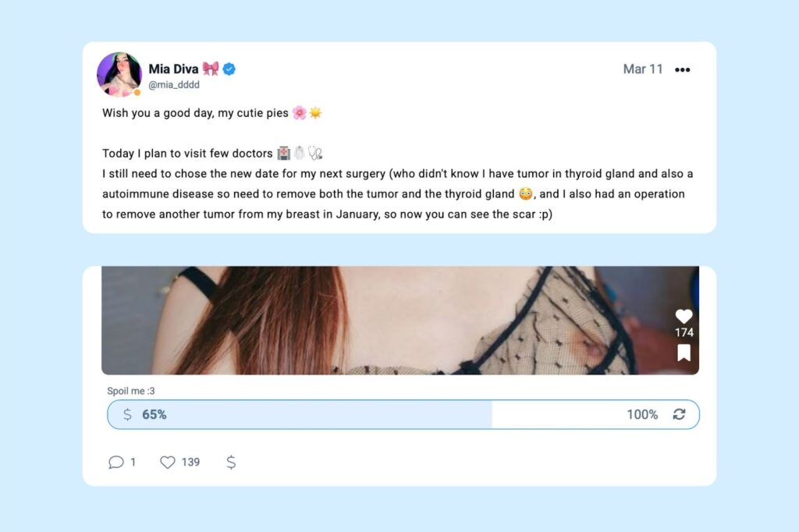
Task: Send a tip with the bottom dollar icon
Action: pyautogui.click(x=231, y=462)
